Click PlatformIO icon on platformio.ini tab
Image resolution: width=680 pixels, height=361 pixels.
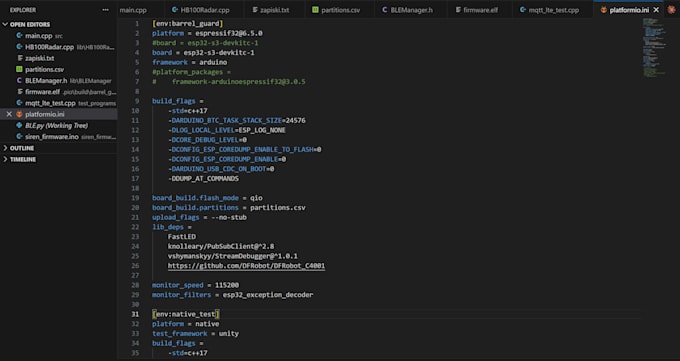click(x=603, y=10)
